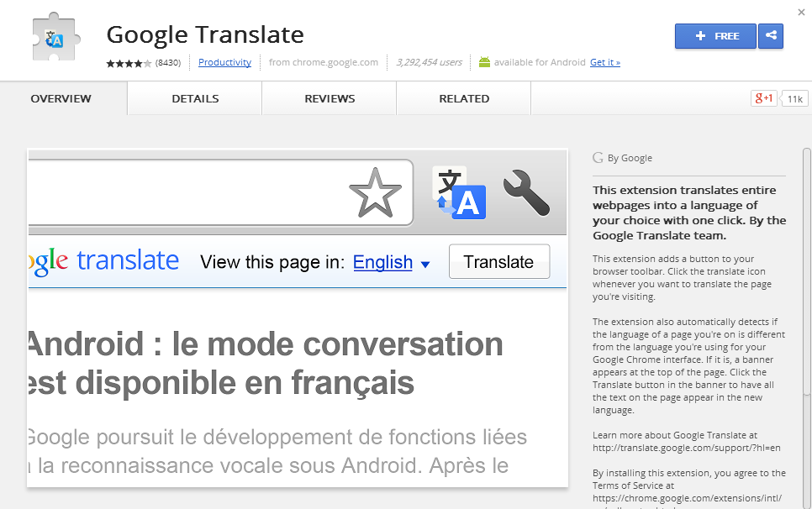Click the address bar in the screenshot preview

coord(220,192)
